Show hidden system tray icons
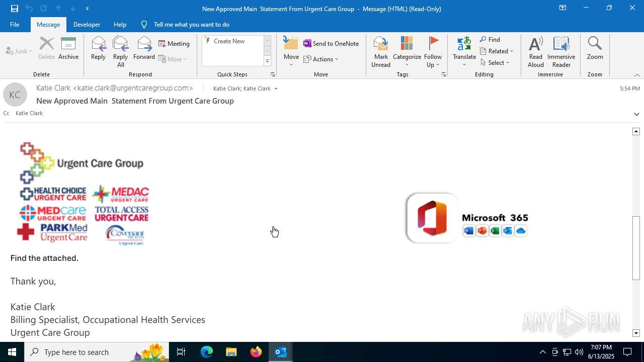The width and height of the screenshot is (644, 362). (543, 352)
